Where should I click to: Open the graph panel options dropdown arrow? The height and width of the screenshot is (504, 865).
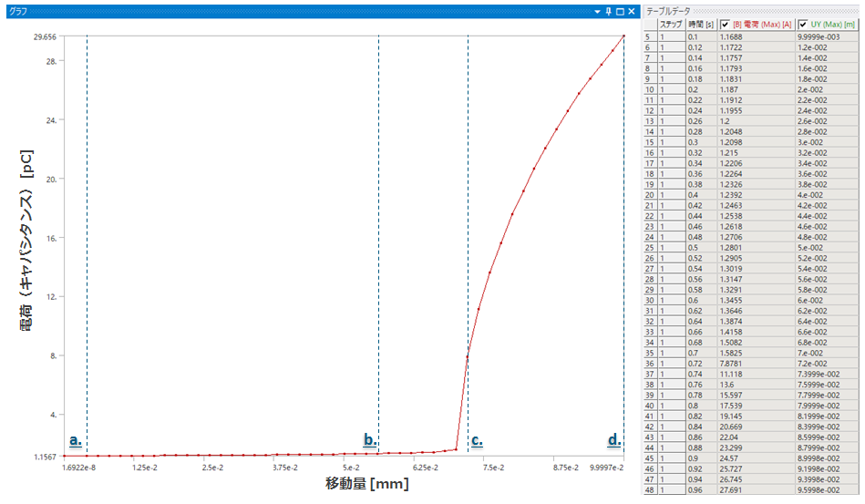tap(597, 12)
